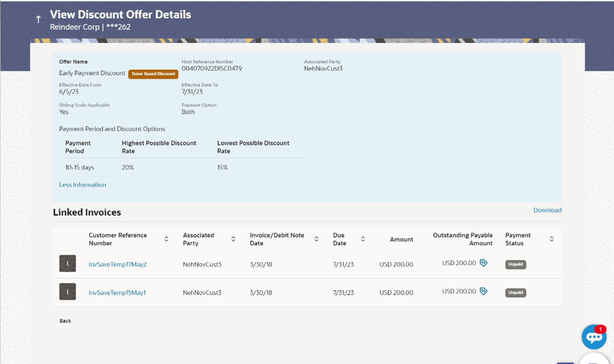Screen dimensions: 614x364
Task: Click Unpaid status for InvSaveTemp17May2
Action: (x=516, y=264)
